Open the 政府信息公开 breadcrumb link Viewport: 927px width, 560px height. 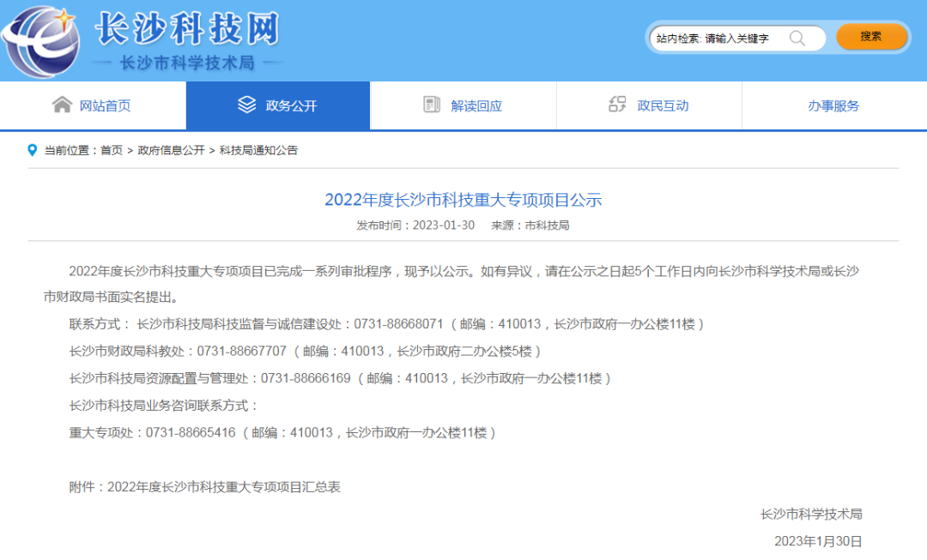(172, 150)
